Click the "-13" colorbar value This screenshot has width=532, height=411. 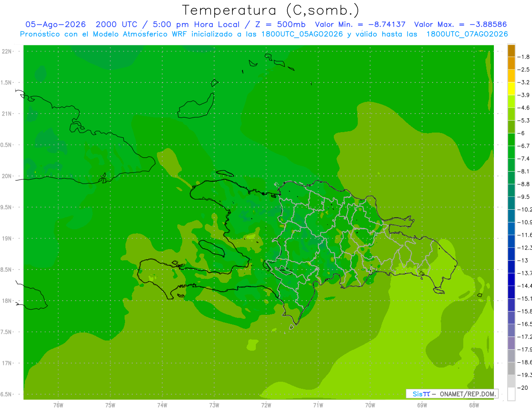[x=523, y=260]
